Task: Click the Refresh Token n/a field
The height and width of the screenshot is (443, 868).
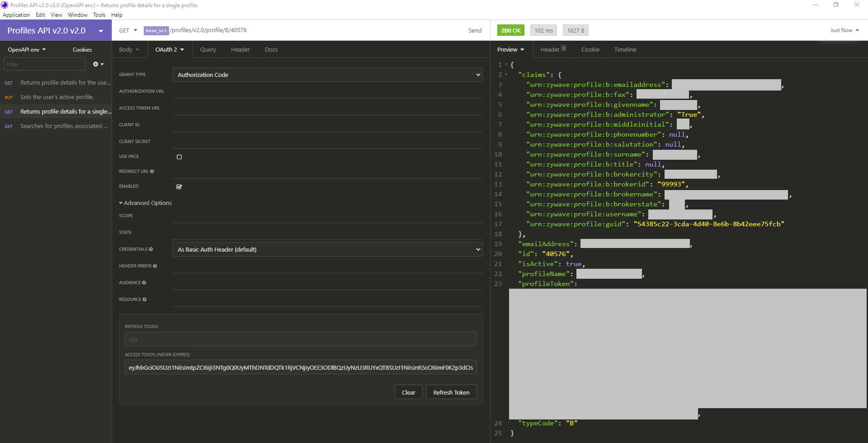Action: click(301, 339)
